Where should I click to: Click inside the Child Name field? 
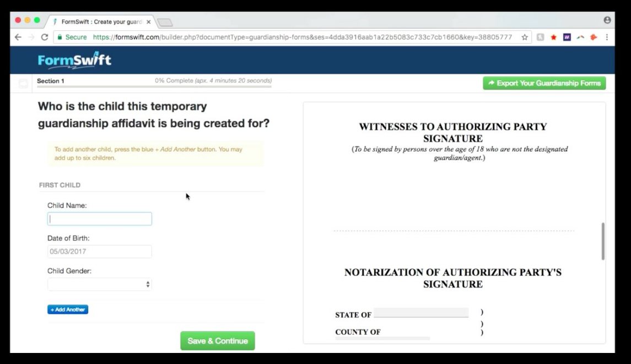(x=99, y=219)
